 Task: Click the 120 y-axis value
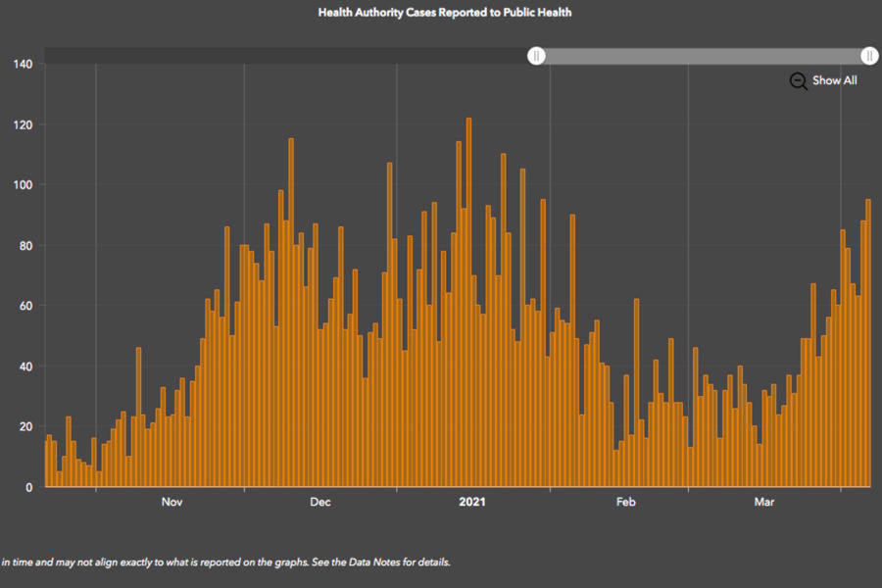click(23, 124)
